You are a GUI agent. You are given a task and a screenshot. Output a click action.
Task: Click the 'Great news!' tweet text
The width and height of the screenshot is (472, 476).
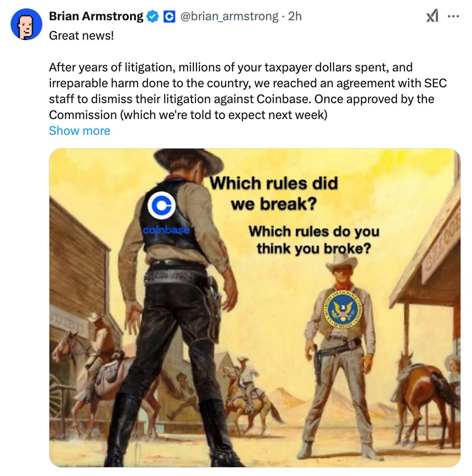(x=82, y=36)
